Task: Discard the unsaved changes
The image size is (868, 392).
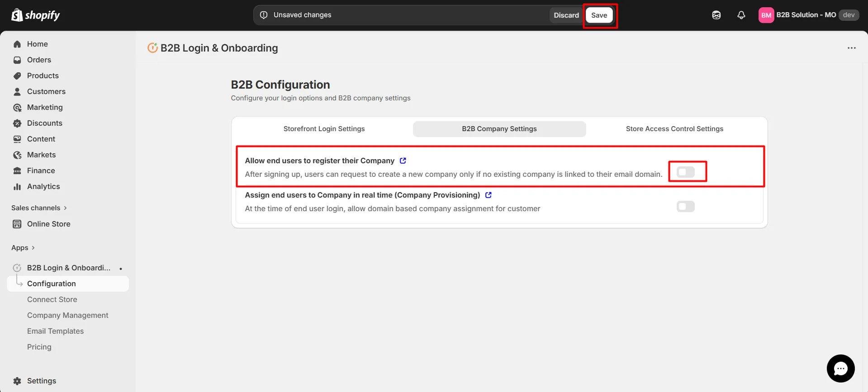Action: [566, 15]
